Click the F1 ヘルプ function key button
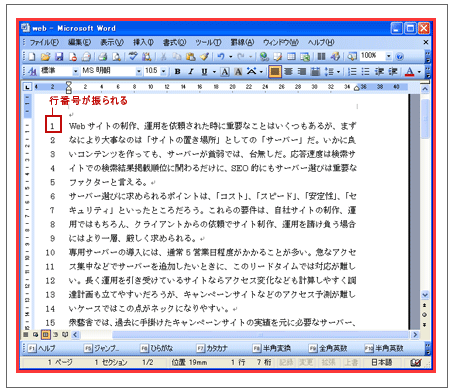The width and height of the screenshot is (450, 391). click(42, 348)
